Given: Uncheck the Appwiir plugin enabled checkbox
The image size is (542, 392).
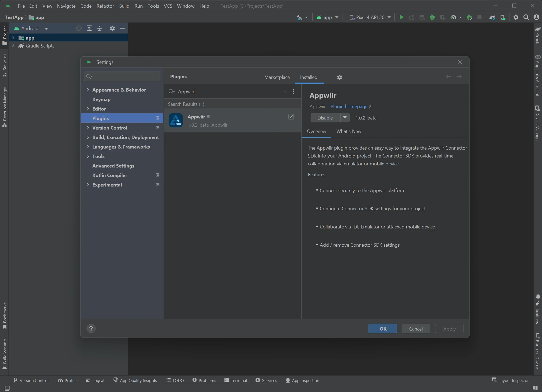Looking at the screenshot, I should [291, 117].
